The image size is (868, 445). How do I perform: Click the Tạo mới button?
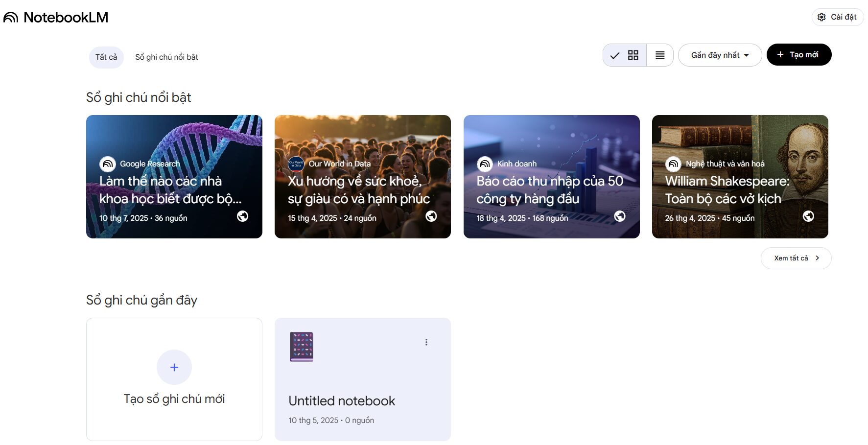click(798, 55)
